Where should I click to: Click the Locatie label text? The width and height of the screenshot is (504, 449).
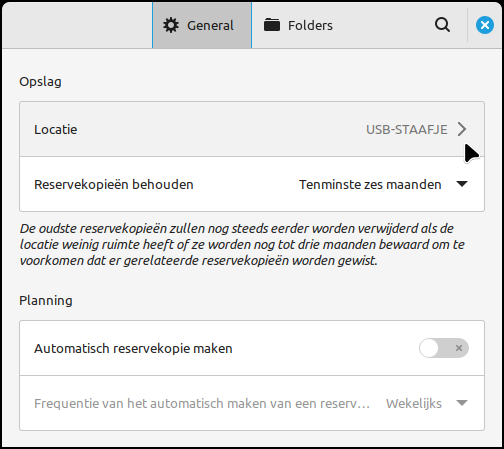point(55,130)
